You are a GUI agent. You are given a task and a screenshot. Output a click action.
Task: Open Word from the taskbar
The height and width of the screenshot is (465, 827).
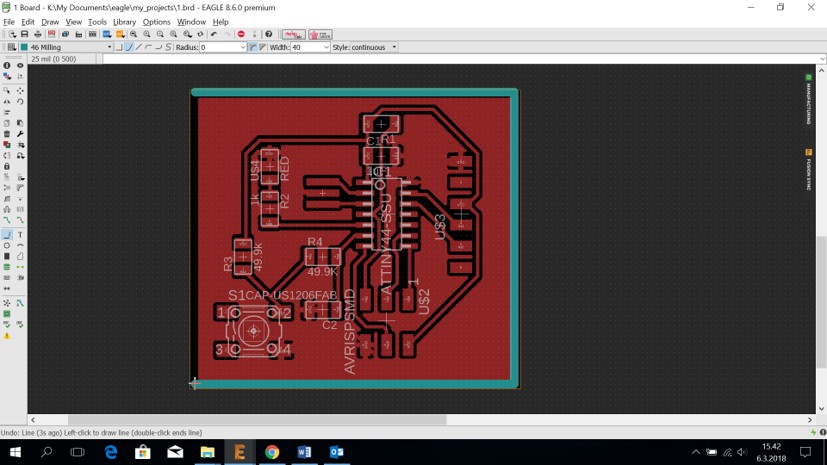[x=304, y=452]
